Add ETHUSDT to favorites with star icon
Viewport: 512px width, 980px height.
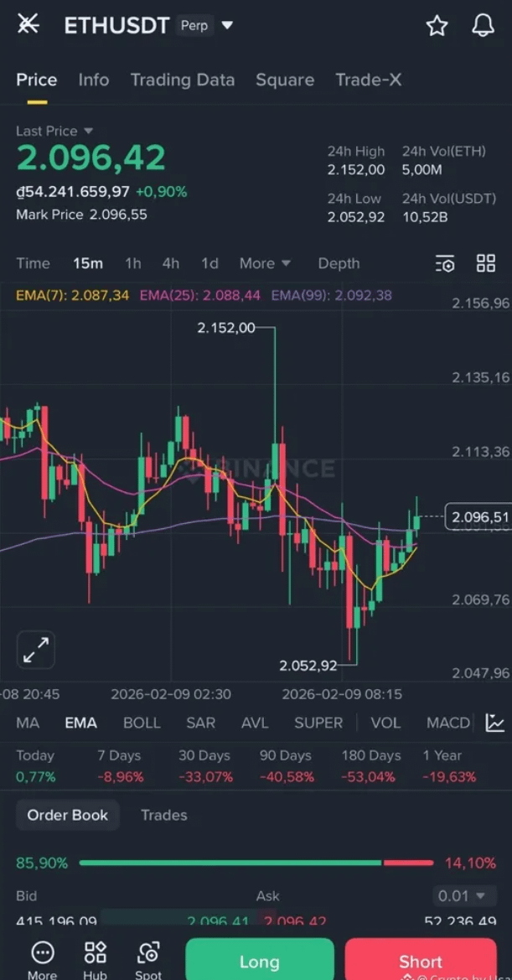tap(437, 26)
